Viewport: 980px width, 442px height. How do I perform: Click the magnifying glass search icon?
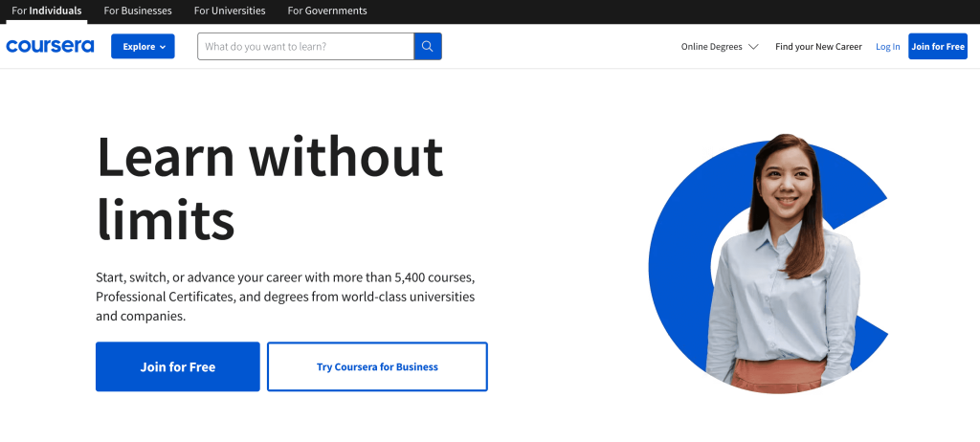tap(428, 46)
